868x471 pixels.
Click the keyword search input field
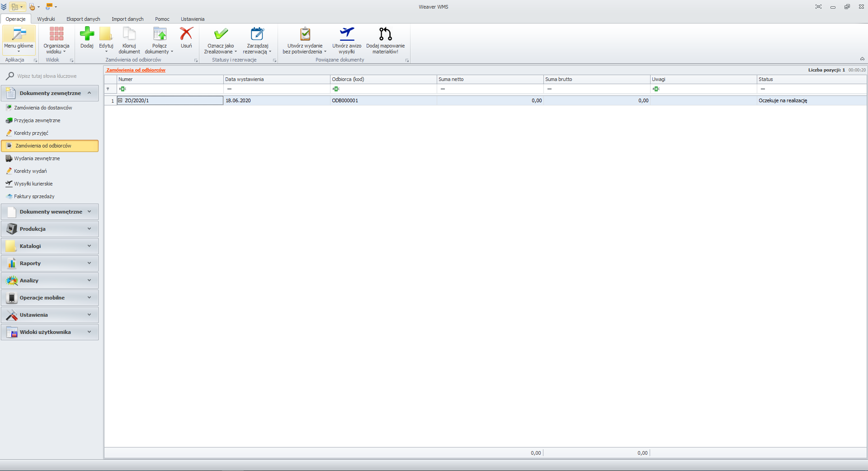click(54, 76)
